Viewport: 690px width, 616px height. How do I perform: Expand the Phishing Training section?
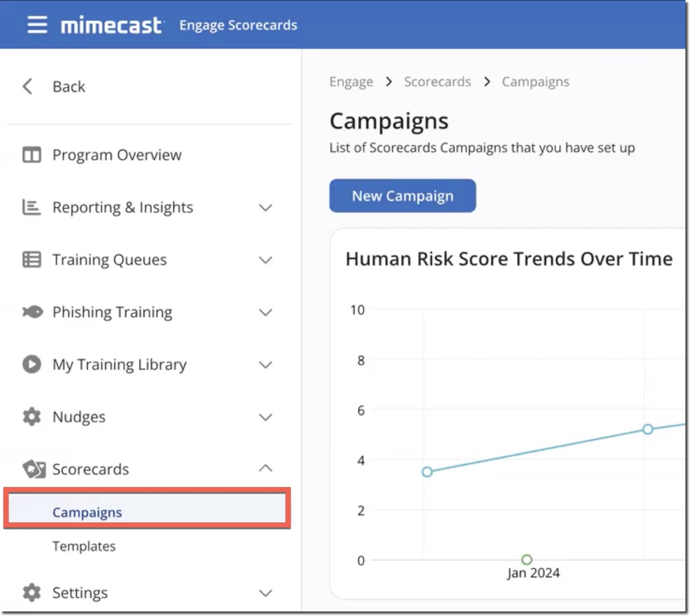[x=266, y=312]
